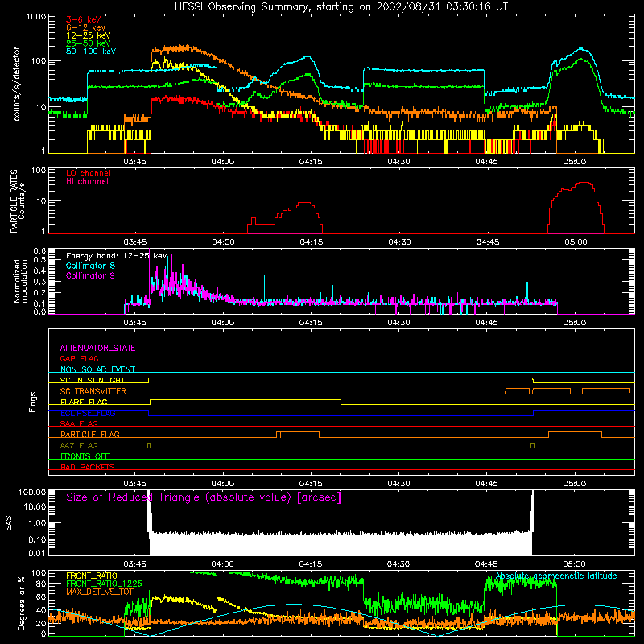Viewport: 644px width, 644px height.
Task: Click the BAD_PACKETS flag label
Action: pos(88,467)
